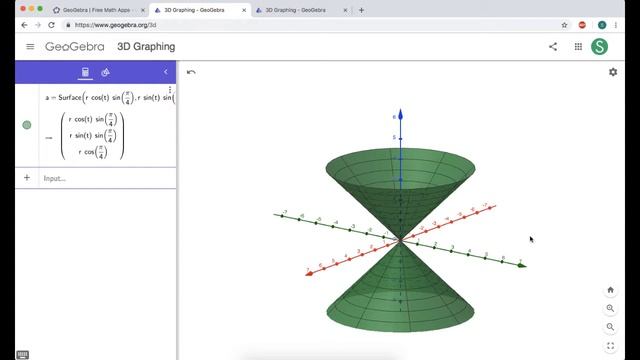Click the GeoGebra logo text
Screen dimensions: 640x360
[x=75, y=47]
